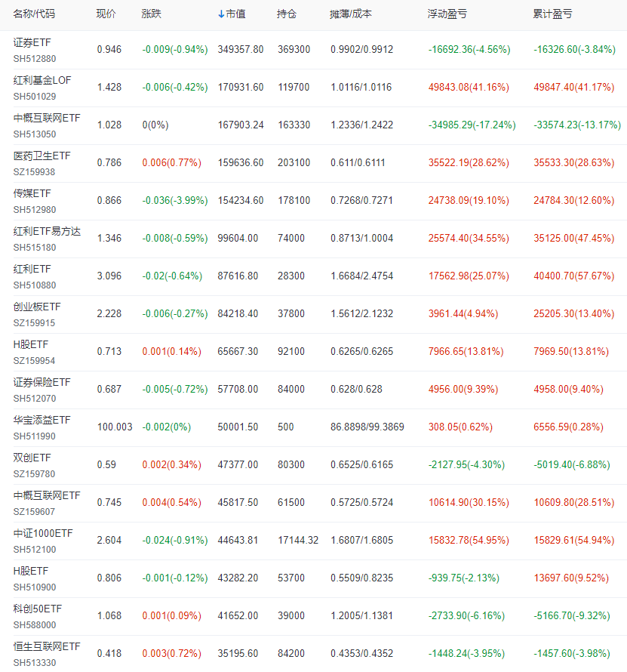Viewport: 627px width, 672px height.
Task: Open the 证券ETF fund name
Action: pyautogui.click(x=32, y=42)
